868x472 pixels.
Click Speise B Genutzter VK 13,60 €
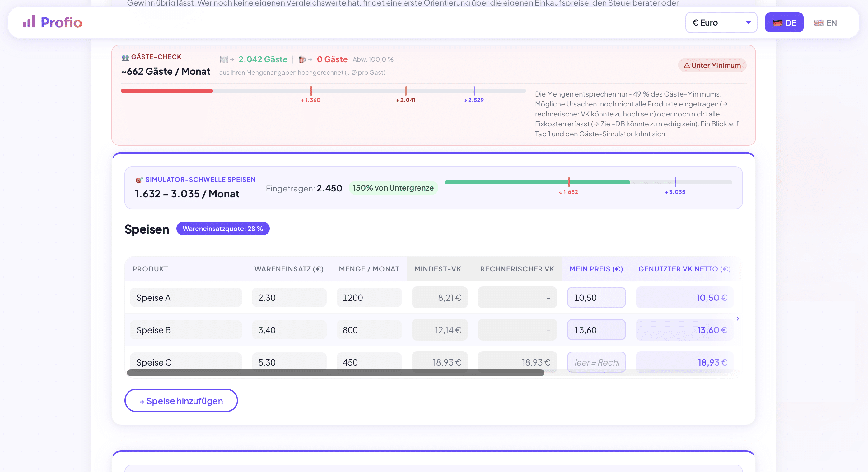tap(684, 330)
